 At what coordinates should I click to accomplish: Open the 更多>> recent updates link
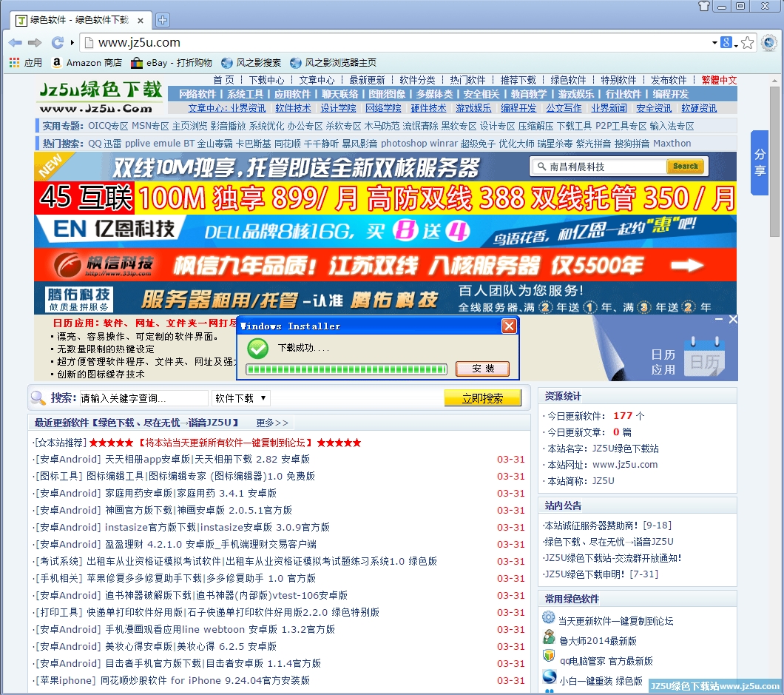coord(272,423)
